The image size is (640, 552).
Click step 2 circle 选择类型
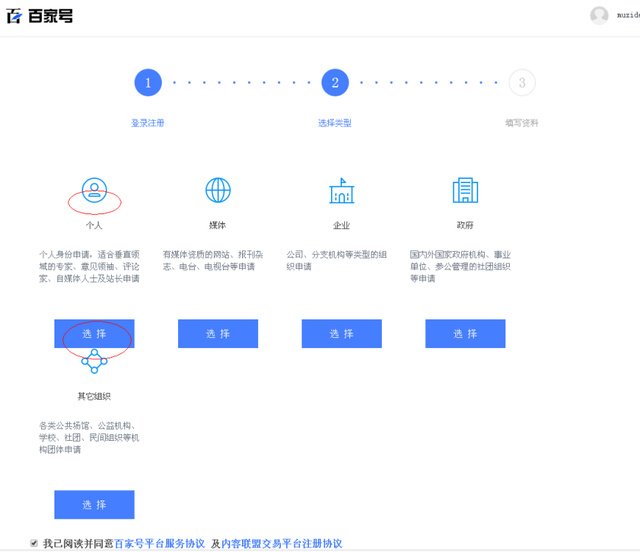[x=335, y=82]
